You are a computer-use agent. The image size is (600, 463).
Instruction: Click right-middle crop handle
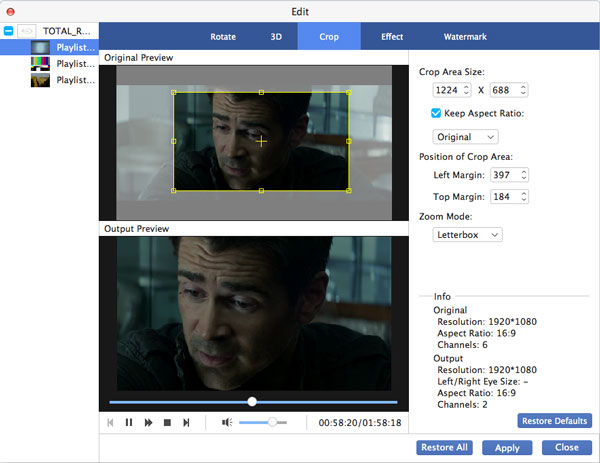click(349, 141)
